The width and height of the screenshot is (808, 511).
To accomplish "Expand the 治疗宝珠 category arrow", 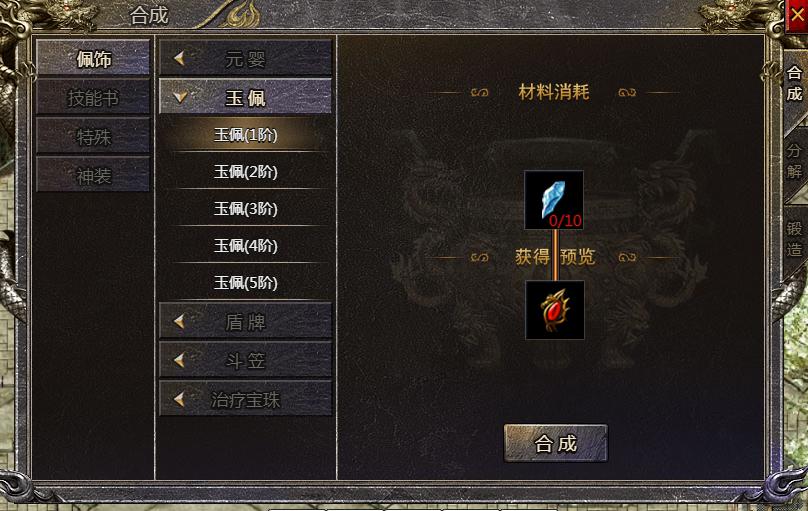I will tap(179, 398).
